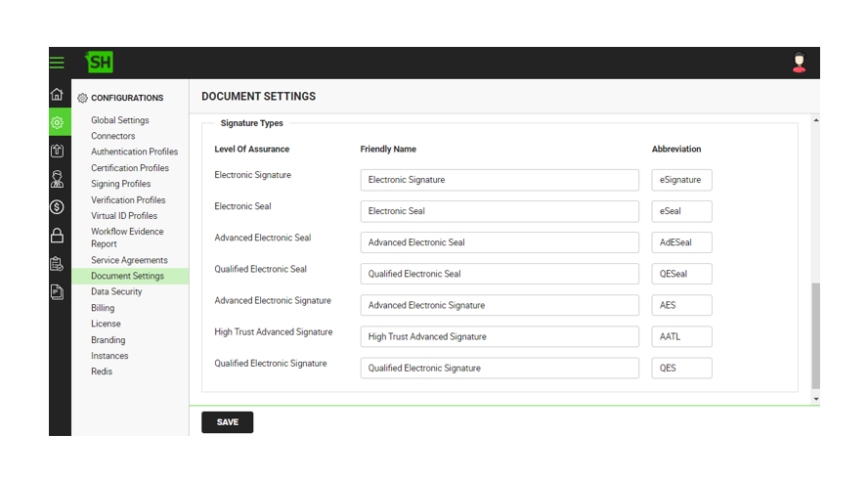Open the Connectors link
Screen dimensions: 868x479
[x=113, y=136]
